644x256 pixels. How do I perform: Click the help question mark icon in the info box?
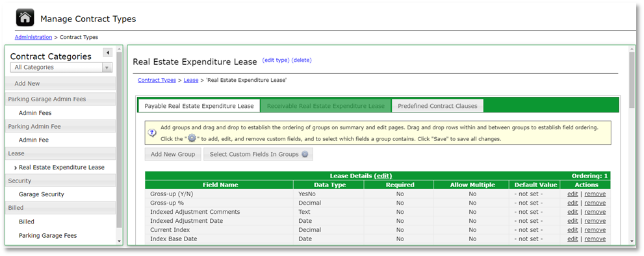(x=152, y=133)
